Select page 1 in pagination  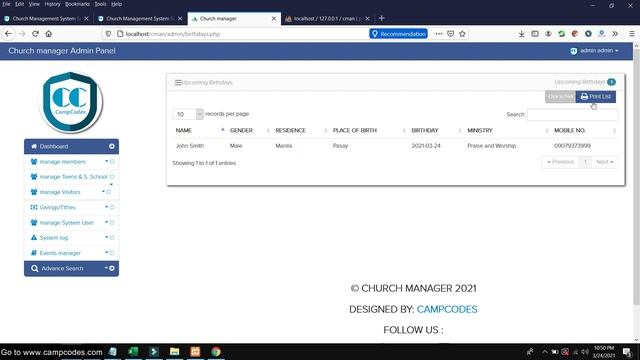click(585, 162)
